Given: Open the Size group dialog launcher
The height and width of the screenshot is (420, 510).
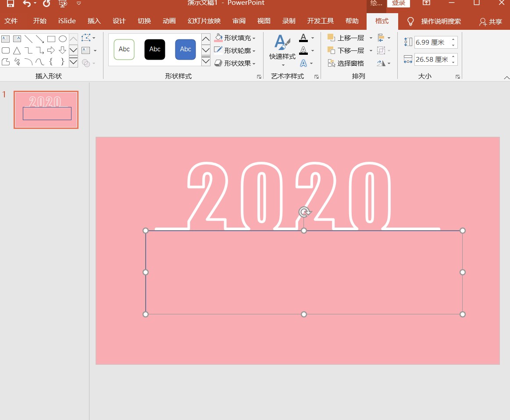Looking at the screenshot, I should [x=458, y=77].
